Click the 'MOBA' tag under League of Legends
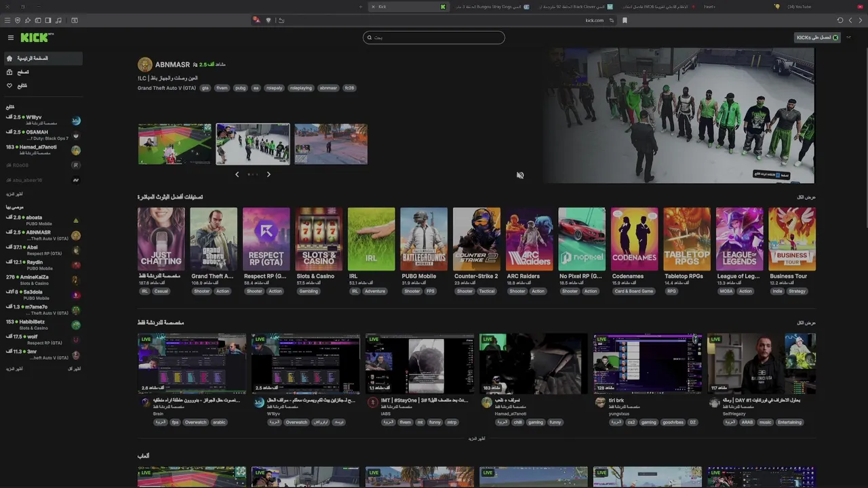This screenshot has height=488, width=868. pos(726,291)
